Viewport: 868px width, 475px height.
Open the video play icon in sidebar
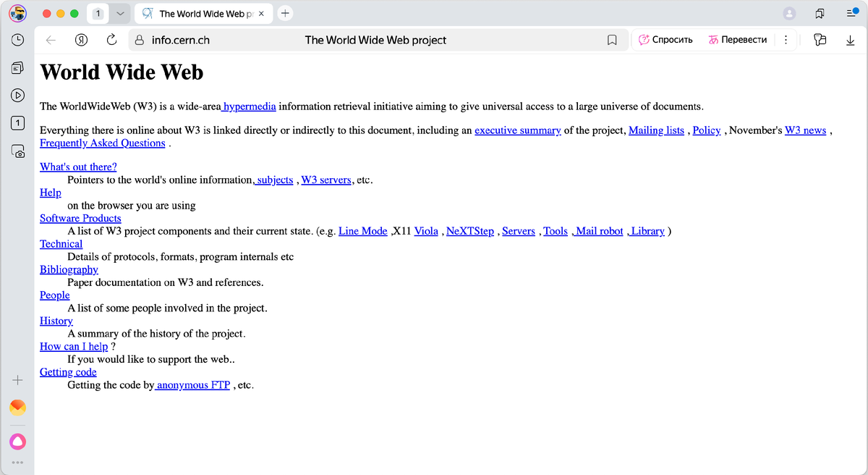coord(17,95)
